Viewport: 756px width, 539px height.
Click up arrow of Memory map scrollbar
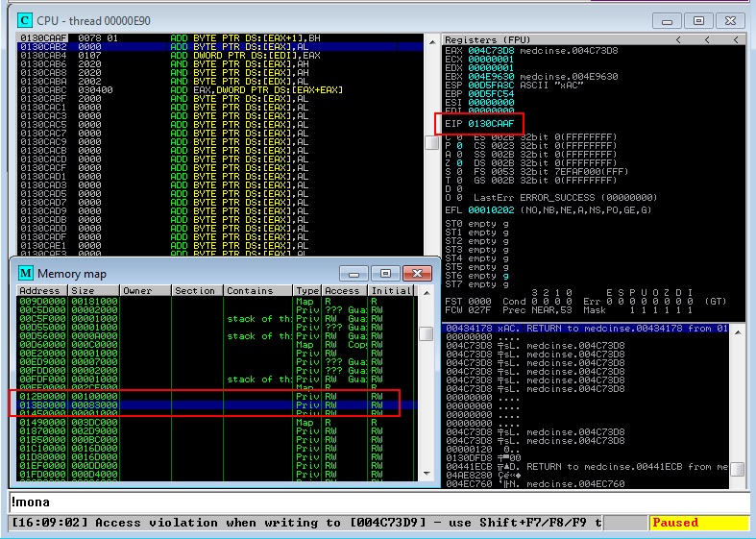point(427,293)
